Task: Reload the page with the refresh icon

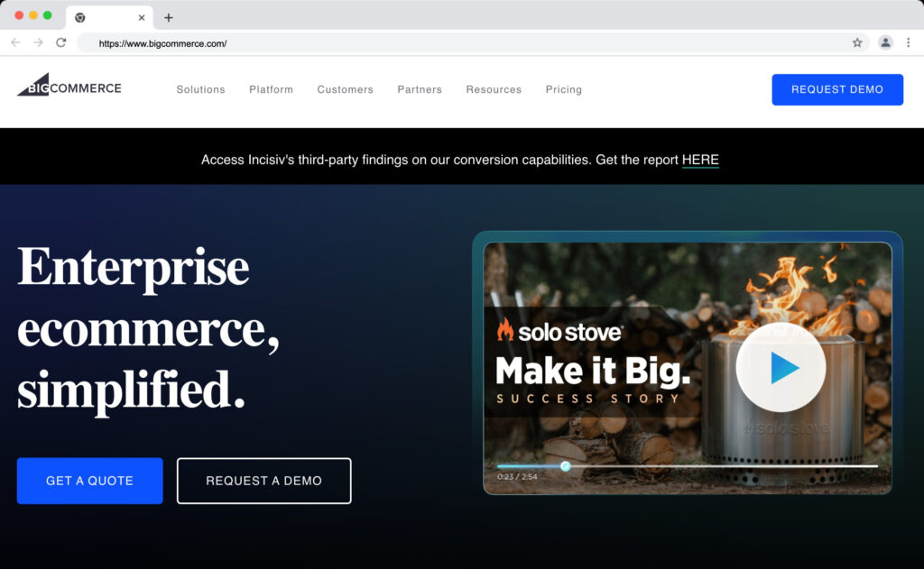Action: (x=60, y=42)
